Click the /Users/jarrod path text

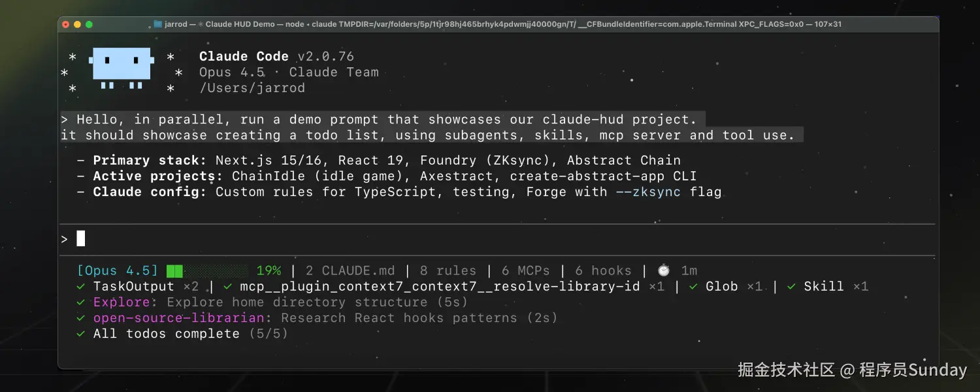coord(252,88)
